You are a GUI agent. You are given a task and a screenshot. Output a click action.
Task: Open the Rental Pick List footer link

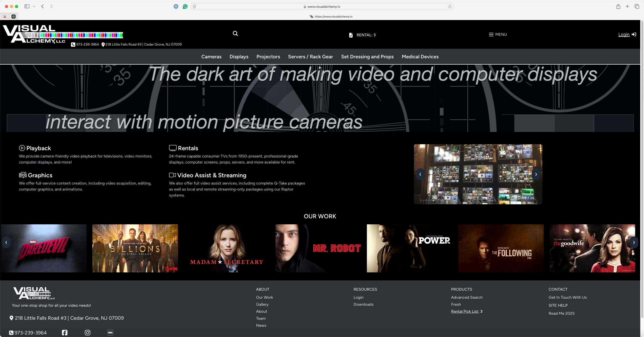(x=465, y=311)
